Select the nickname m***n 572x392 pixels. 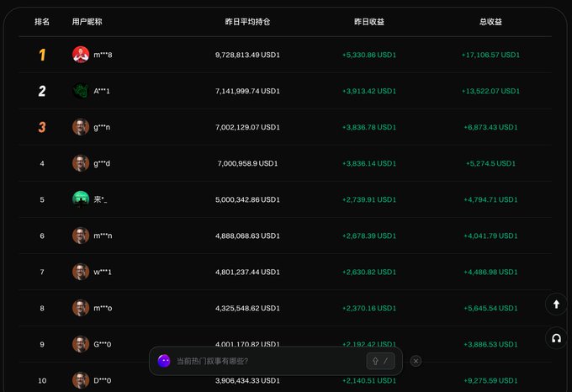point(103,236)
